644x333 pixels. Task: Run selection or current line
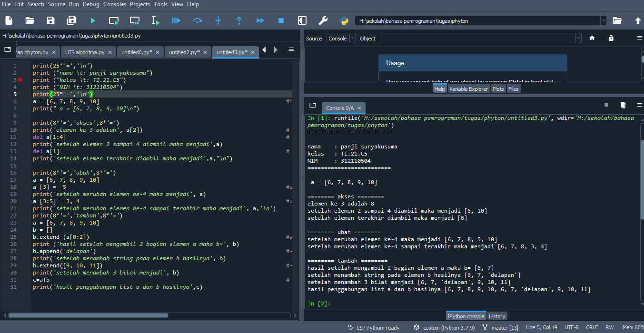pos(156,20)
